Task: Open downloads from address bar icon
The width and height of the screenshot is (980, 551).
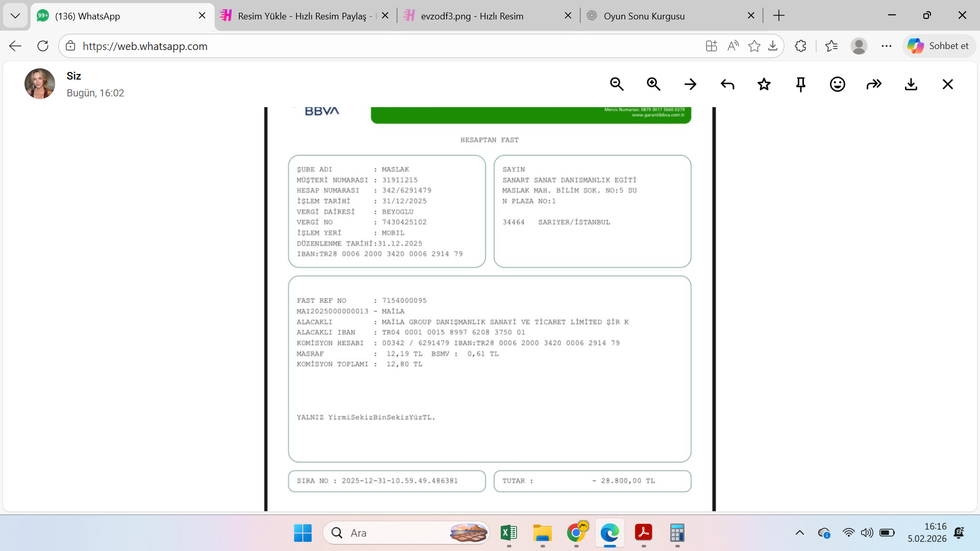Action: (x=773, y=46)
